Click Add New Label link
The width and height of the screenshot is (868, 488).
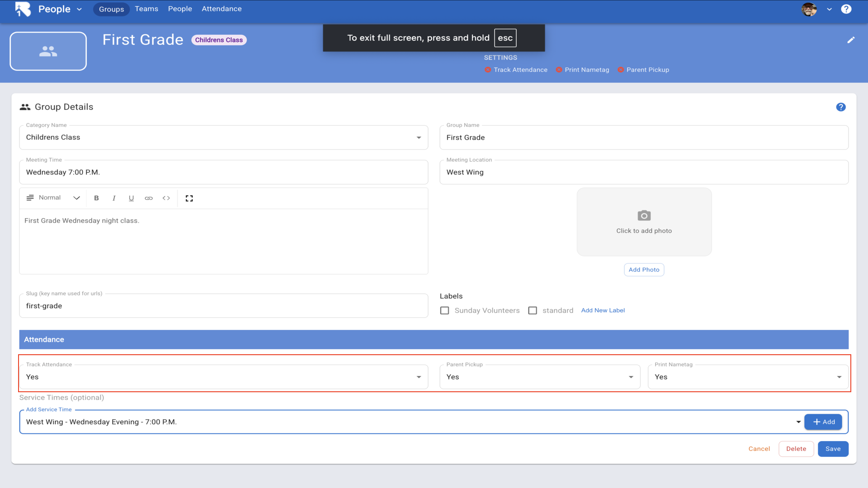[x=603, y=310]
